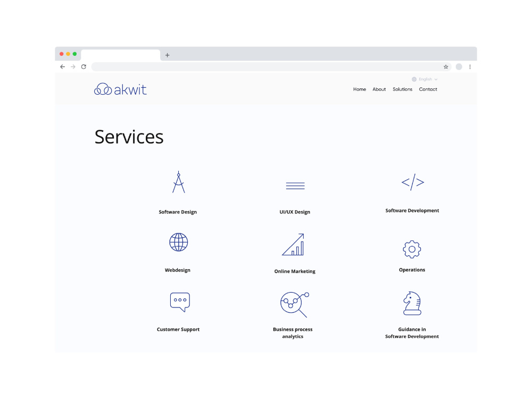Viewport: 532px width, 399px height.
Task: Click the Guidance in Software Development label
Action: click(412, 333)
